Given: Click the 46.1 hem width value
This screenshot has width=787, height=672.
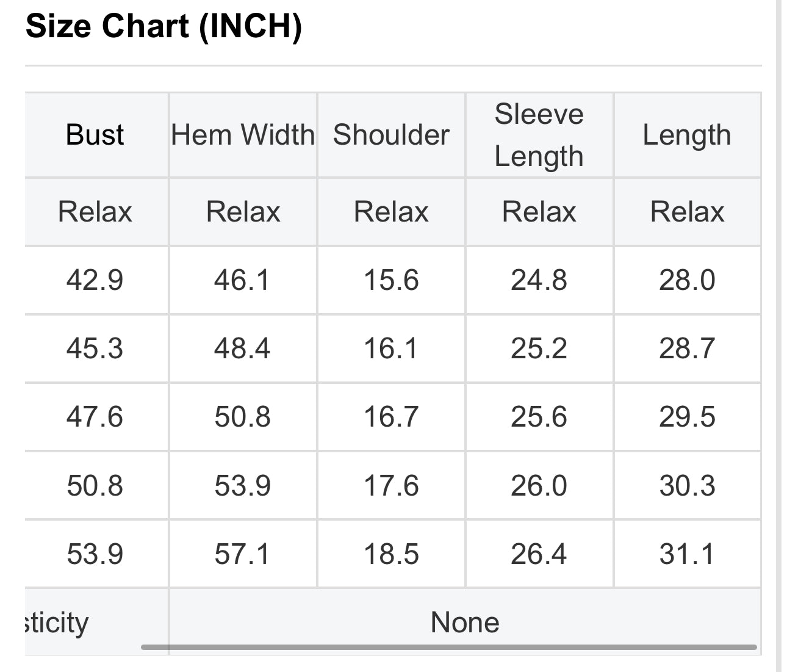Looking at the screenshot, I should (242, 281).
